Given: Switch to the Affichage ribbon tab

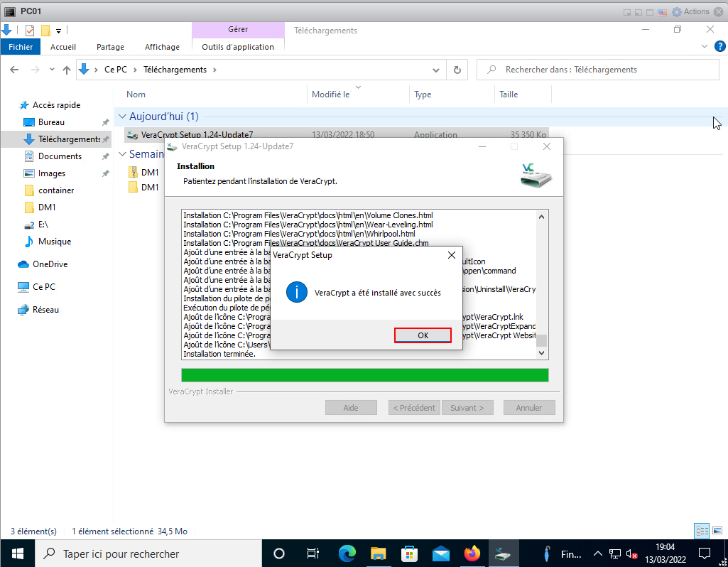Looking at the screenshot, I should pyautogui.click(x=162, y=47).
